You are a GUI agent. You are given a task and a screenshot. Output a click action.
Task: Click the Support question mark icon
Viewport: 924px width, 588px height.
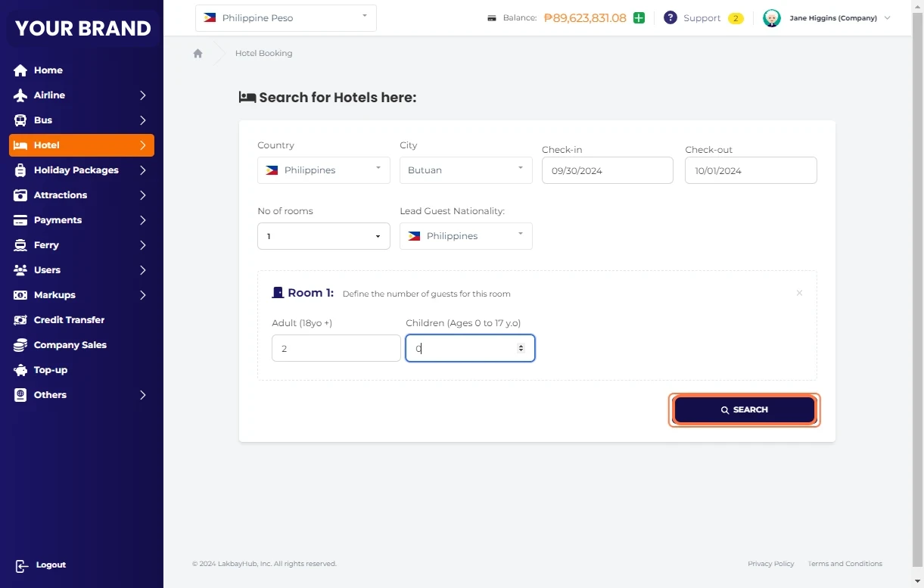tap(670, 18)
